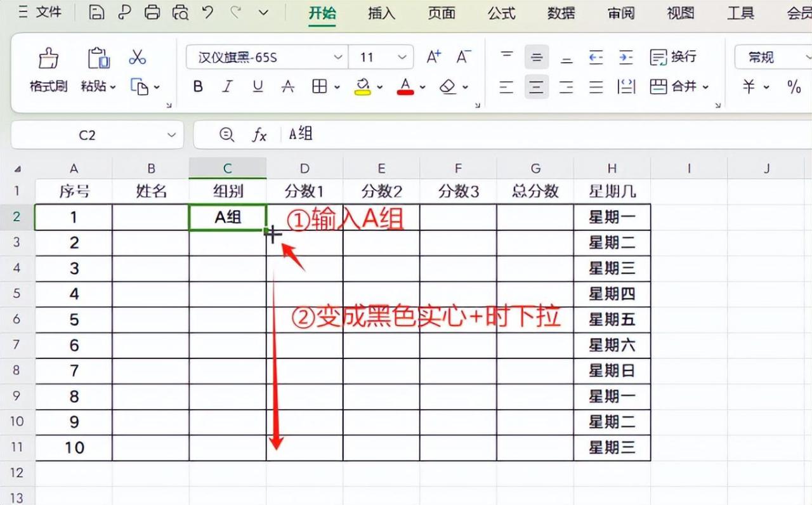Click the Save icon in quick access bar
Screen dimensions: 812x505
tap(96, 12)
